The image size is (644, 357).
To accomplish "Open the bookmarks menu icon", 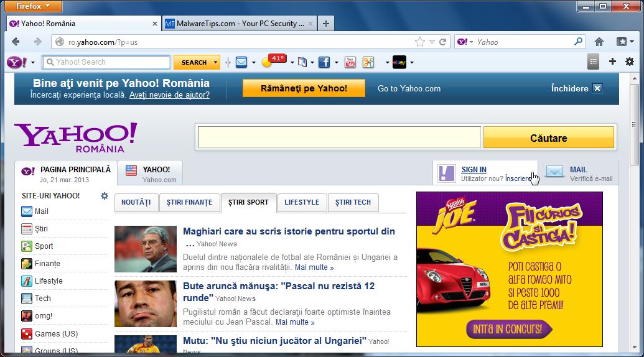I will 622,42.
